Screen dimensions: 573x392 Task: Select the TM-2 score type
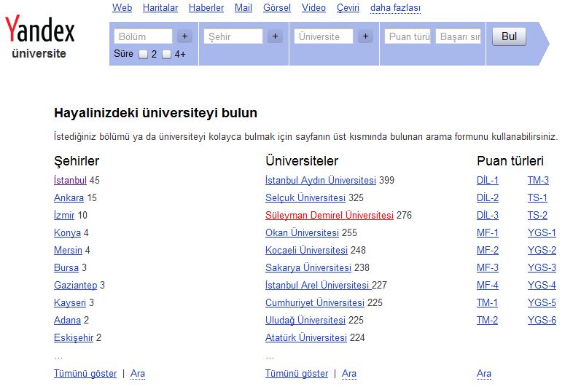point(487,320)
